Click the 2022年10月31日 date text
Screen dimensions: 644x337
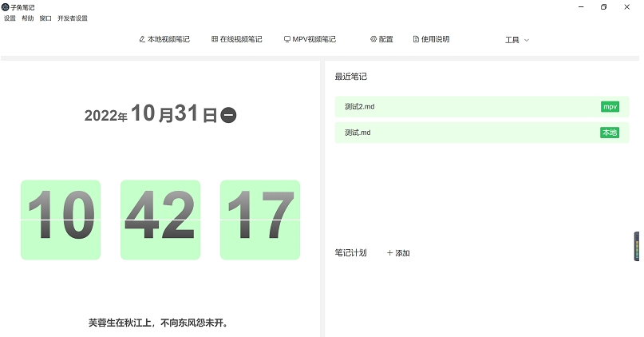(x=151, y=113)
